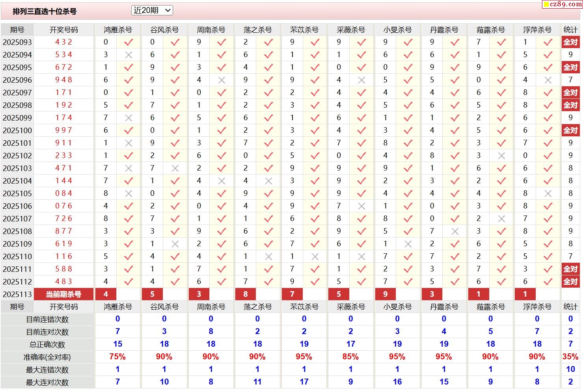Viewport: 583px width, 392px height.
Task: Click the top 浮萍杀号 column header
Action: [x=537, y=30]
